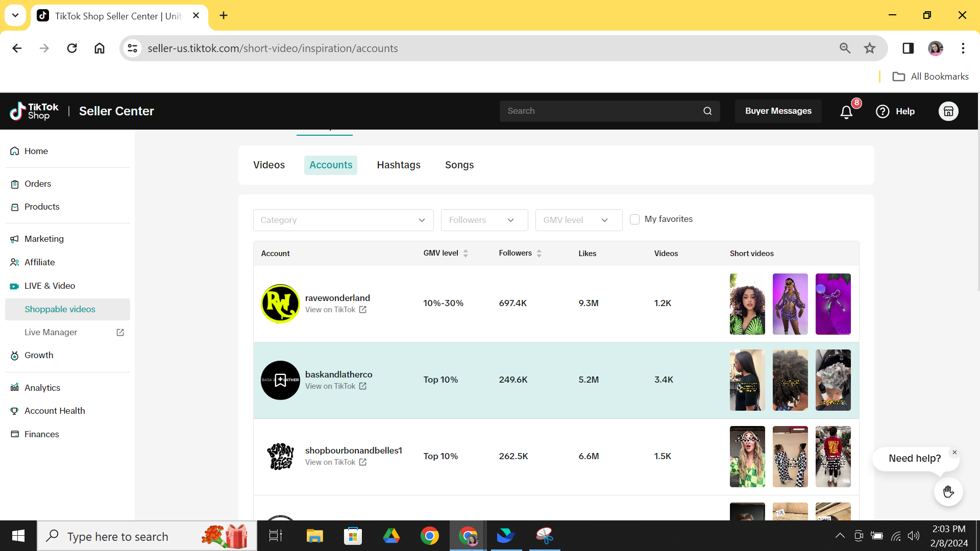This screenshot has height=551, width=980.
Task: Open Analytics in the sidebar
Action: pyautogui.click(x=42, y=388)
